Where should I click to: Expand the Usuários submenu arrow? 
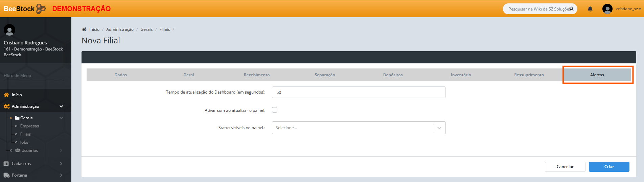(x=61, y=150)
